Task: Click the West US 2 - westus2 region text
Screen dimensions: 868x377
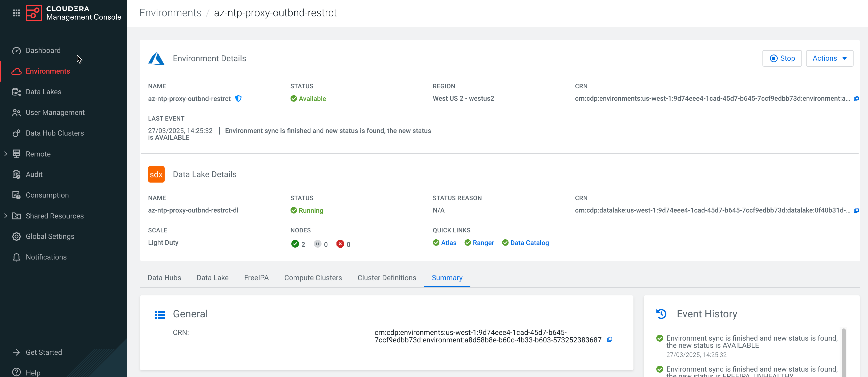Action: [463, 98]
